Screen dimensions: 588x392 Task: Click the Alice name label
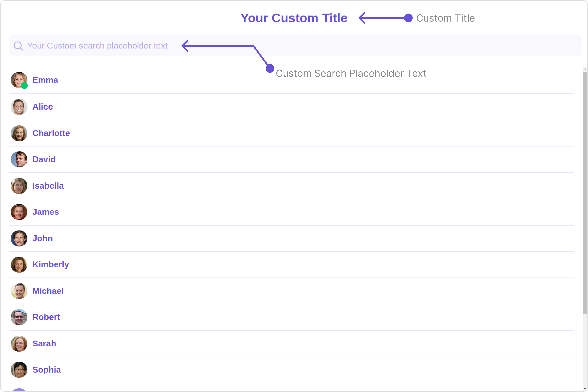coord(42,107)
